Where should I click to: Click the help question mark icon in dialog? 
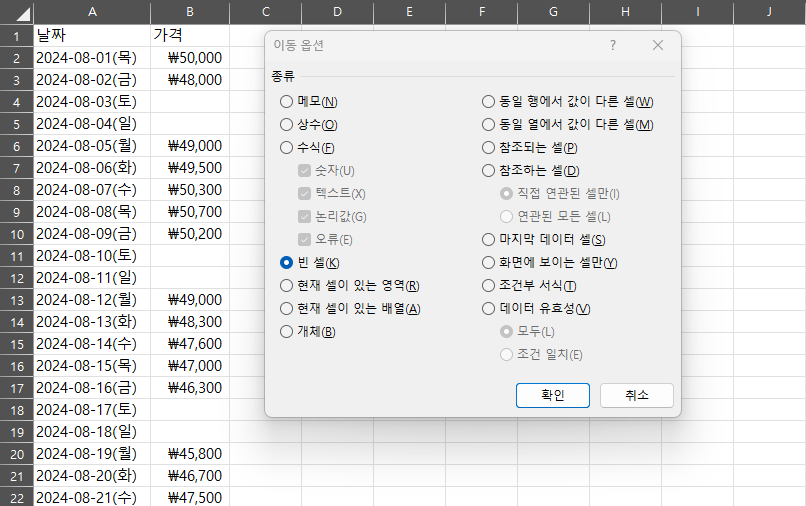tap(613, 45)
